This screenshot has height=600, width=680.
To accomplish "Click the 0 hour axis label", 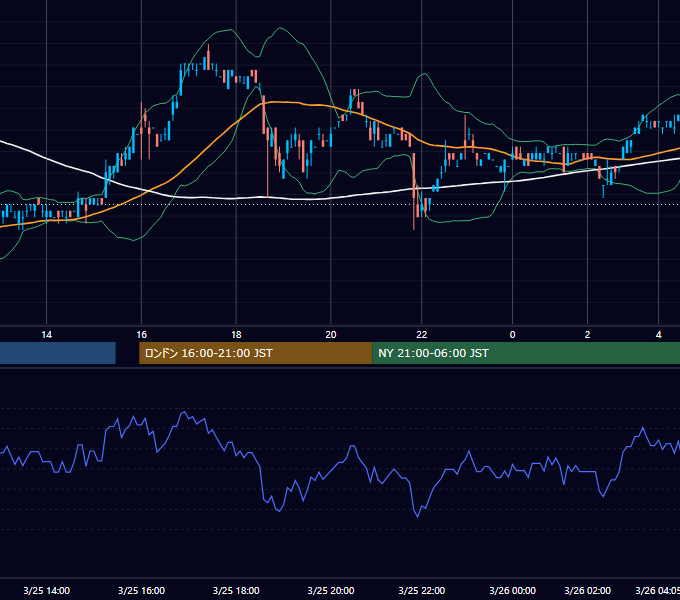I will pyautogui.click(x=512, y=335).
